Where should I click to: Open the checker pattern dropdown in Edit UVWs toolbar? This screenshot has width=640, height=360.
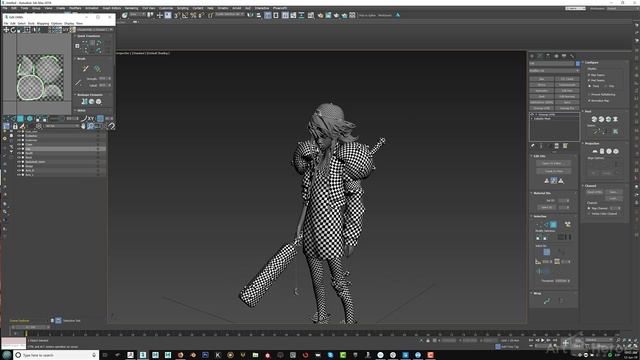[95, 29]
